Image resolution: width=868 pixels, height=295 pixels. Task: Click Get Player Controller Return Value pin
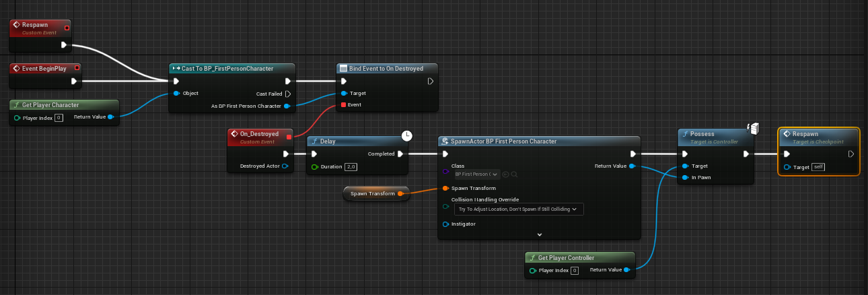[x=626, y=270]
